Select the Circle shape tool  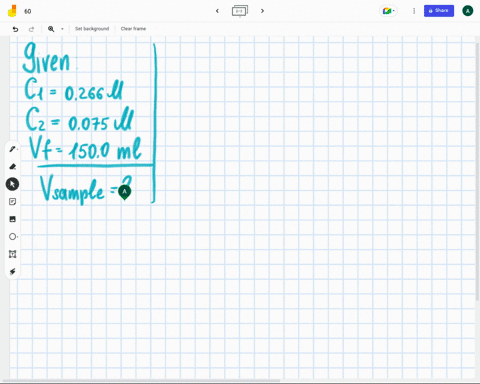13,237
